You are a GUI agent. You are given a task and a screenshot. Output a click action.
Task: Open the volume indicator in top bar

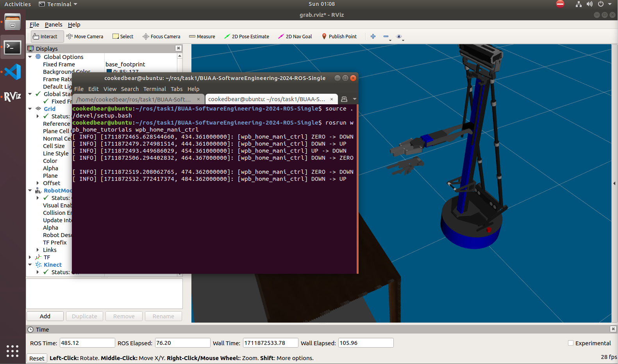(x=589, y=4)
